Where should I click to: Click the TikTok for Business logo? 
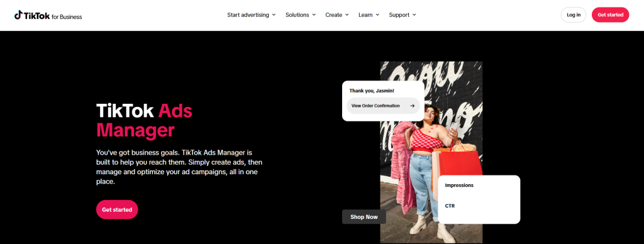pyautogui.click(x=48, y=16)
